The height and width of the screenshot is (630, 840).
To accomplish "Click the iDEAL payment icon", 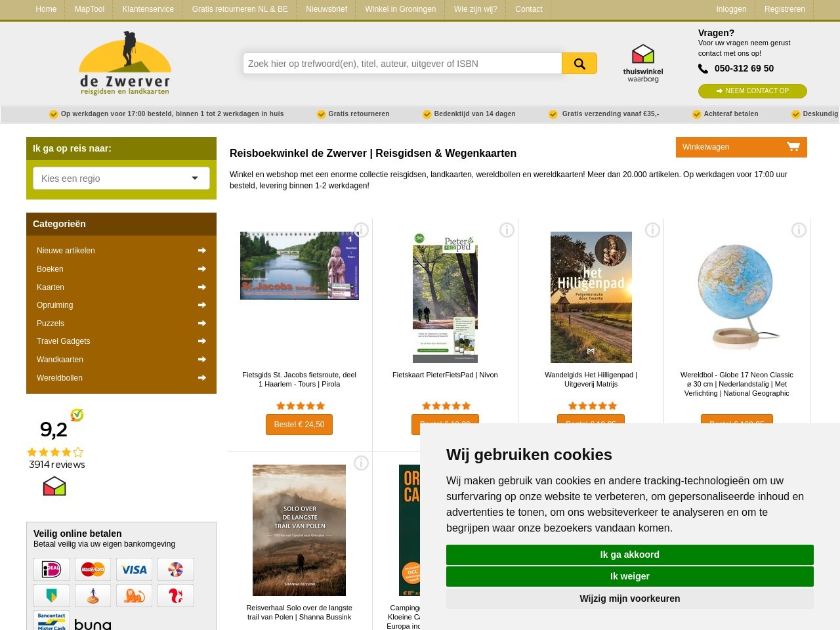I will click(x=51, y=569).
